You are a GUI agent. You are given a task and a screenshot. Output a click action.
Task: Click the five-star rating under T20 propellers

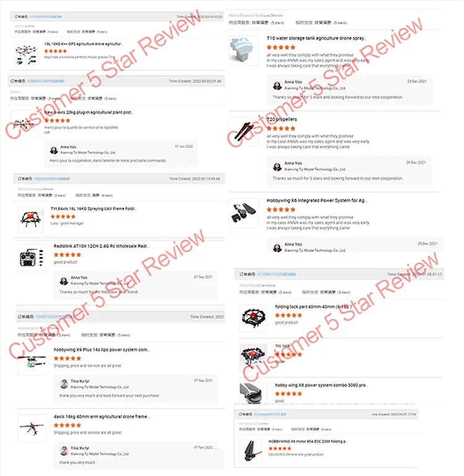tap(281, 129)
